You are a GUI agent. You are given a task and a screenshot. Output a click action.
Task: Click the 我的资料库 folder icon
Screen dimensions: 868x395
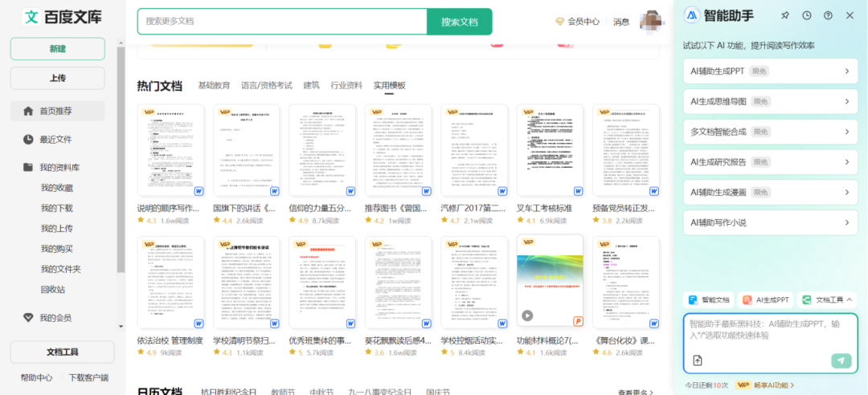pyautogui.click(x=28, y=167)
